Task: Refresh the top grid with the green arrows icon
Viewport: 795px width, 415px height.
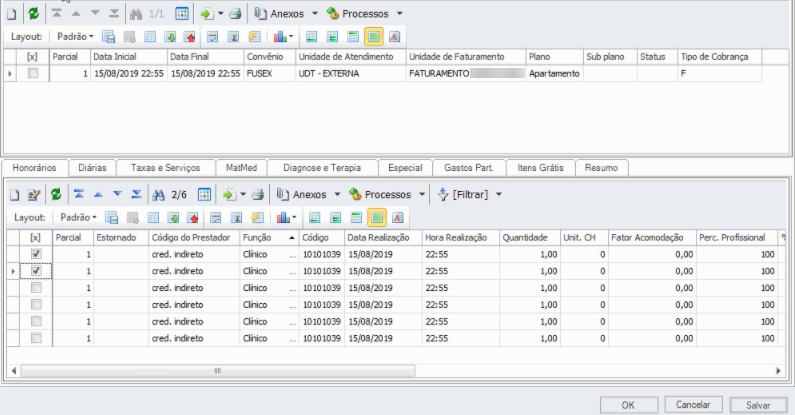Action: 33,14
